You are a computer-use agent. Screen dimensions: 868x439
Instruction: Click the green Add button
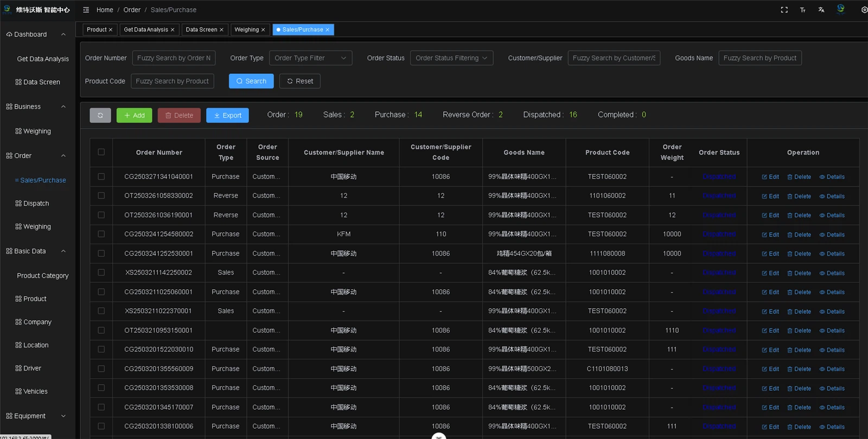(134, 115)
